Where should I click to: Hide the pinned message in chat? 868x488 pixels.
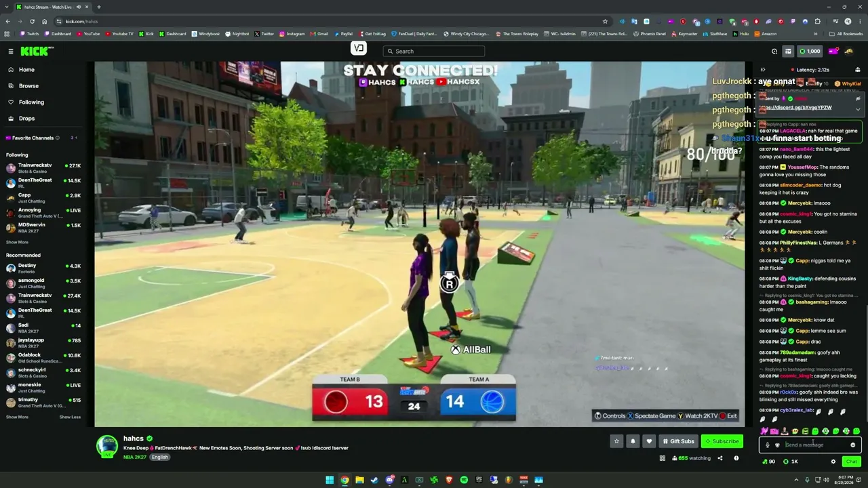[x=858, y=99]
